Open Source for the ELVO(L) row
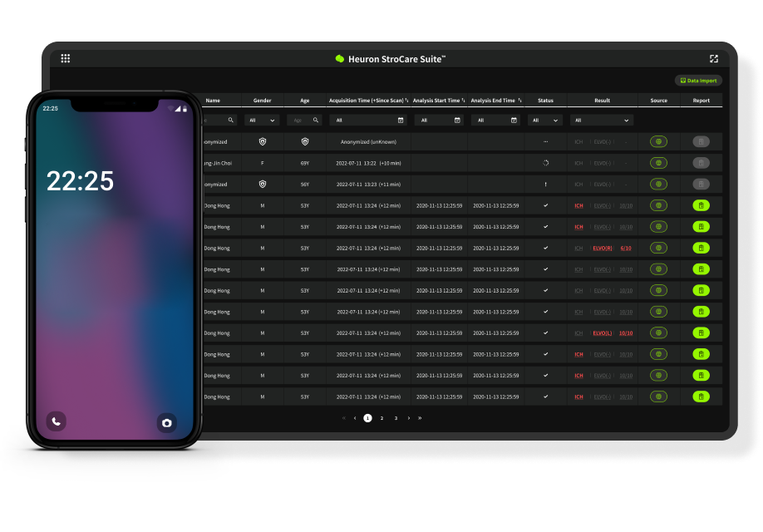763x532 pixels. point(658,333)
